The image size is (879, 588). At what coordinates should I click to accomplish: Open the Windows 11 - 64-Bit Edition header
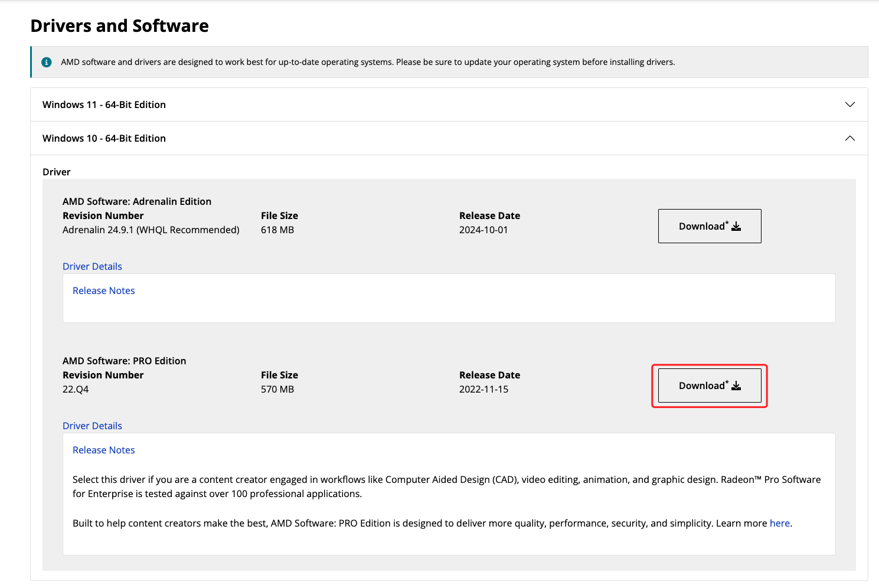point(104,104)
